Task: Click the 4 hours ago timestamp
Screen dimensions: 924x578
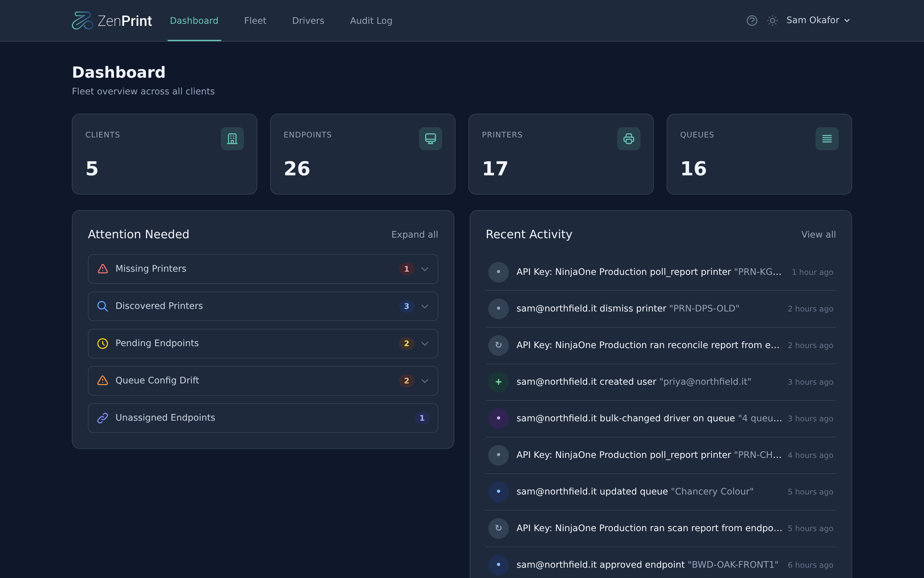Action: [810, 455]
